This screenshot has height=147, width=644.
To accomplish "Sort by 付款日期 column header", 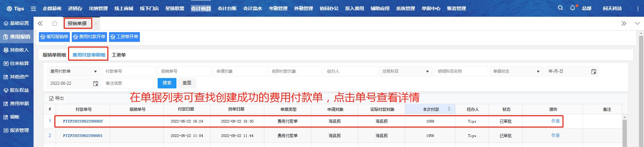I will [186, 109].
